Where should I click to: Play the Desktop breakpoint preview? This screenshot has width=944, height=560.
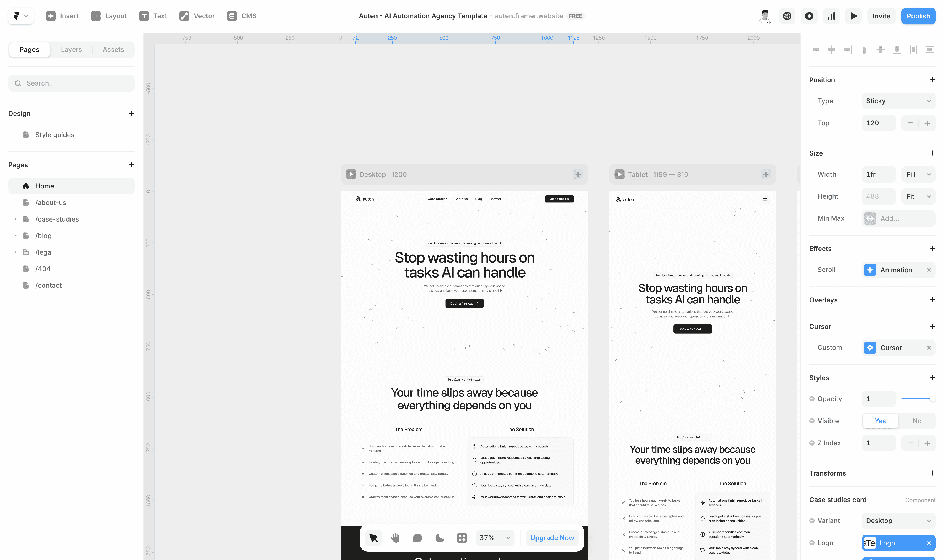click(351, 174)
